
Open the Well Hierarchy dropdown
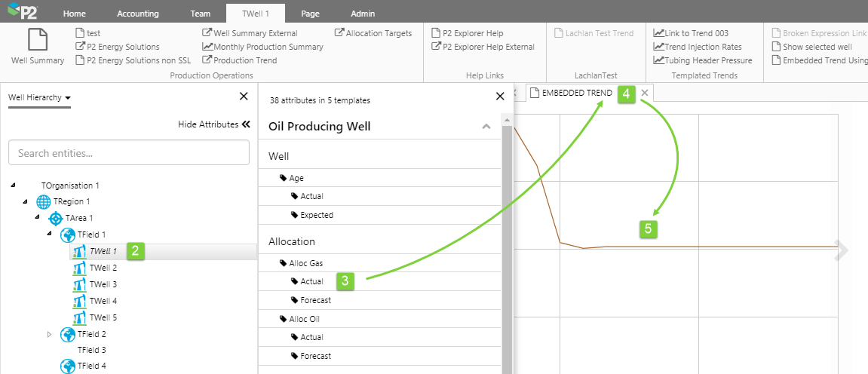click(39, 97)
